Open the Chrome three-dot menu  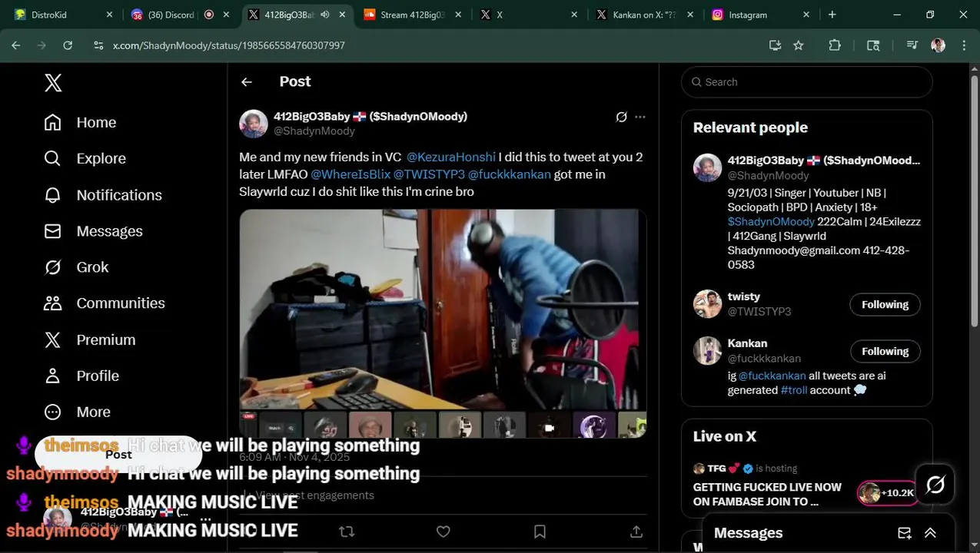[x=964, y=45]
